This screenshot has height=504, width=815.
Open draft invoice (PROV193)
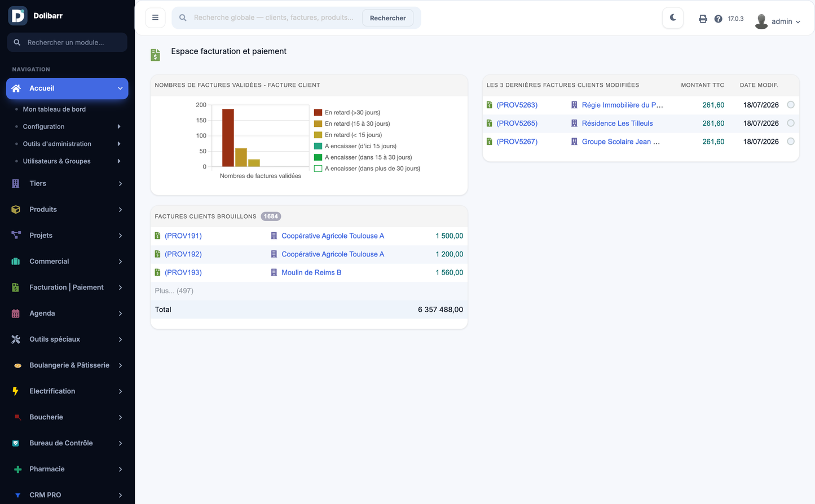[x=183, y=273]
